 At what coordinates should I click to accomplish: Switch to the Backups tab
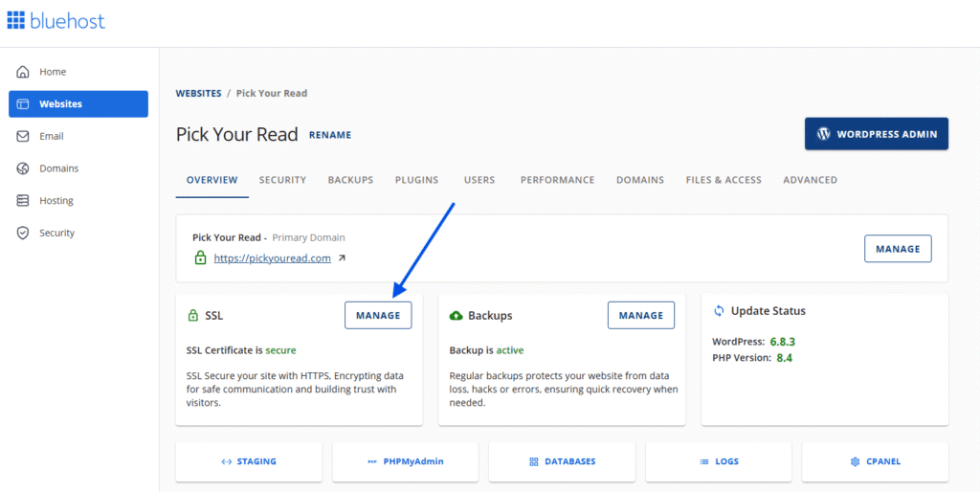click(x=350, y=180)
